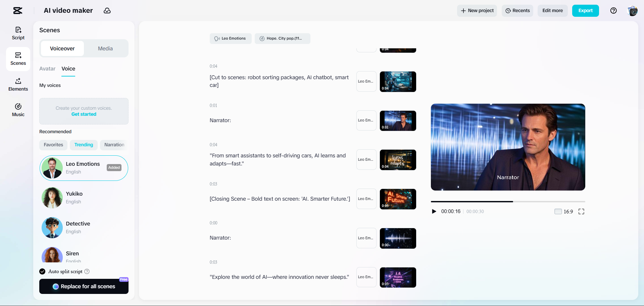644x306 pixels.
Task: Open Recents projects
Action: (517, 11)
